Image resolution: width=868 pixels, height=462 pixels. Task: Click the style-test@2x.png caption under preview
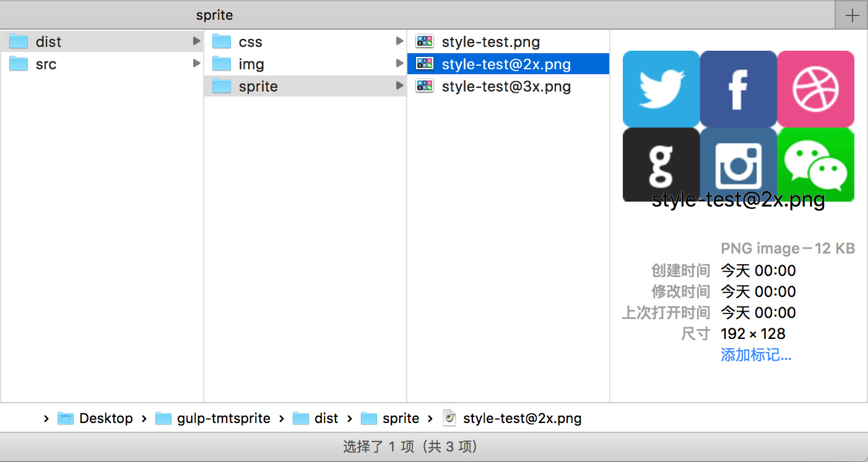[x=739, y=200]
